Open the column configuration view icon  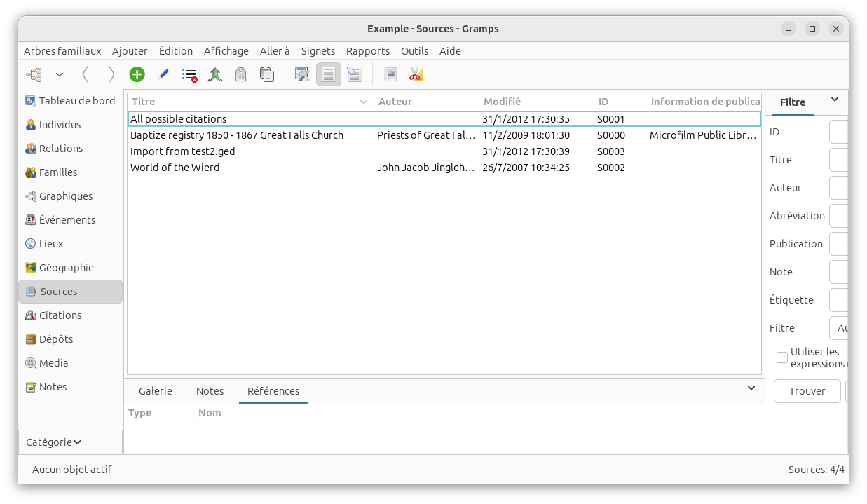click(302, 74)
